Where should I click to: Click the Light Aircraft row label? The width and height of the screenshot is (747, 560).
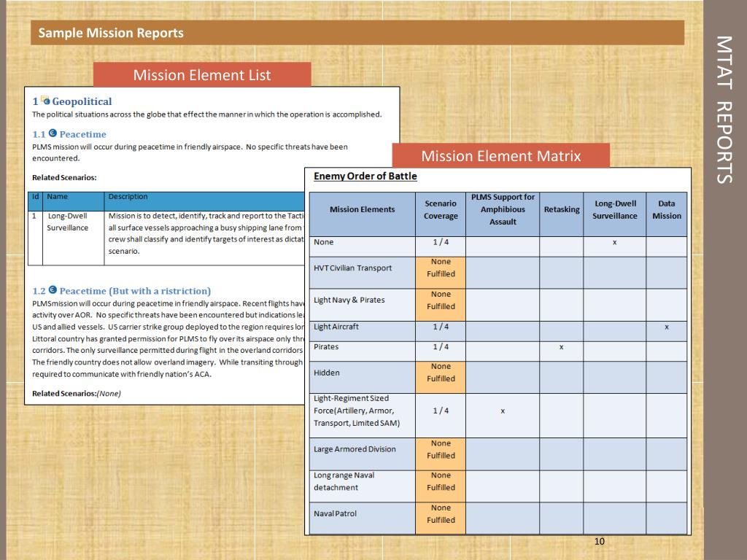click(x=336, y=327)
